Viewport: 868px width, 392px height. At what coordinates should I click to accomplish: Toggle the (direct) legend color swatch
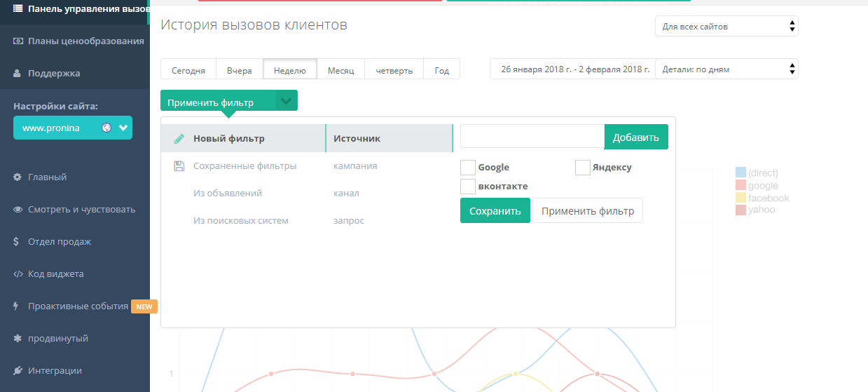(740, 173)
